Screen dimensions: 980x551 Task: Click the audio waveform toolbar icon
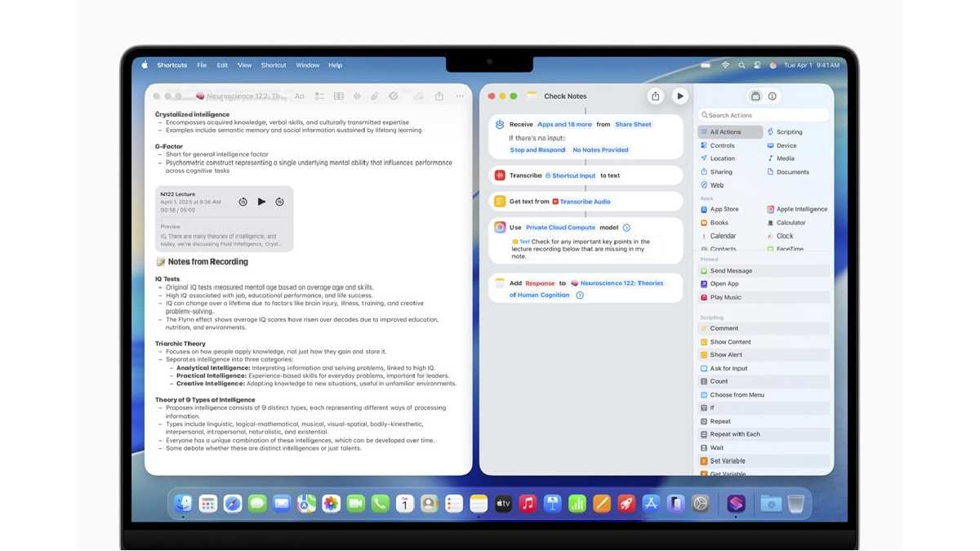(356, 96)
